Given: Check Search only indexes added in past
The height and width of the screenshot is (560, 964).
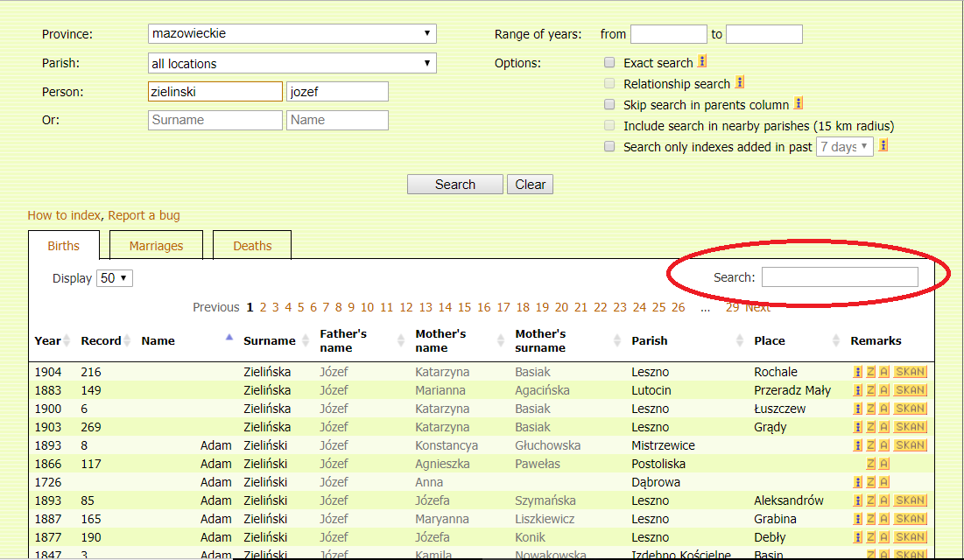Looking at the screenshot, I should (609, 147).
